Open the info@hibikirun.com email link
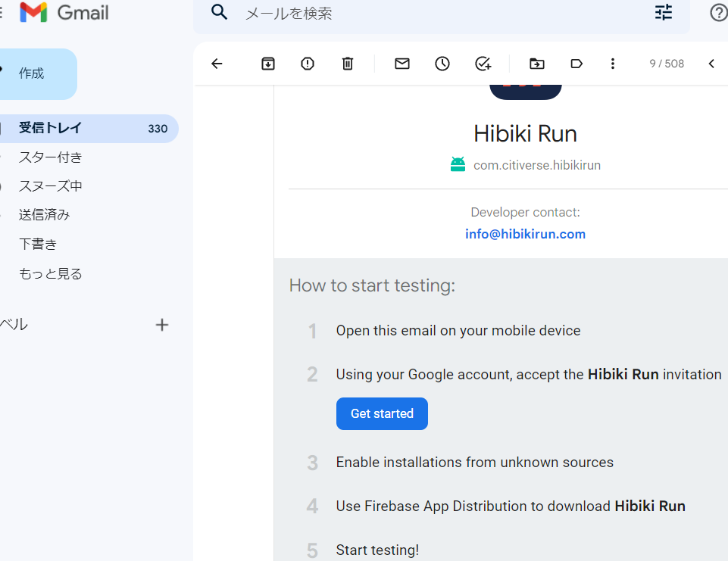The width and height of the screenshot is (728, 561). [x=525, y=234]
